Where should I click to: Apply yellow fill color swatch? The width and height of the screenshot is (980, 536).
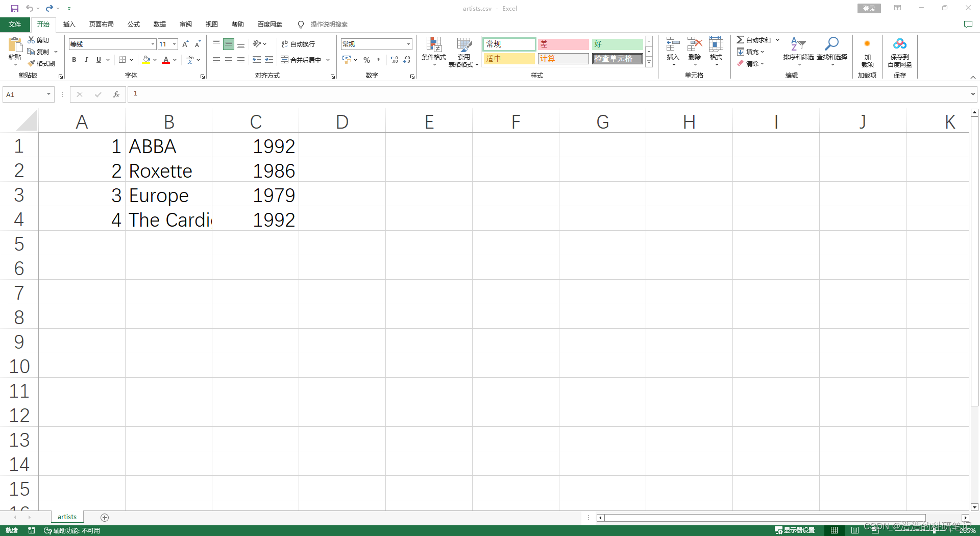tap(146, 60)
